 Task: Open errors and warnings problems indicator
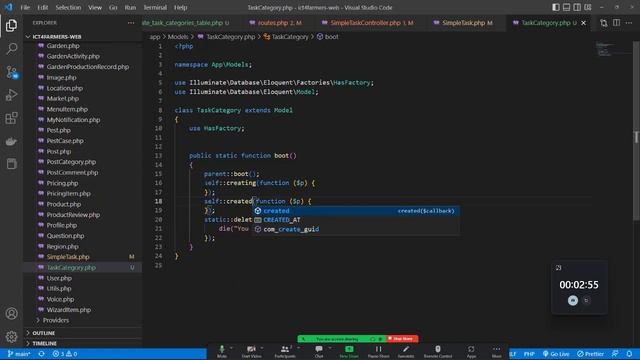[x=65, y=354]
